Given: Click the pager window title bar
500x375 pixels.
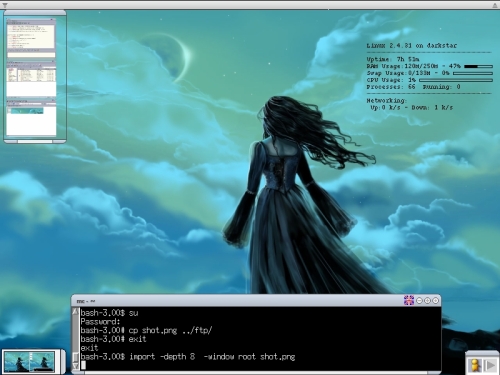Looking at the screenshot, I should click(35, 13).
